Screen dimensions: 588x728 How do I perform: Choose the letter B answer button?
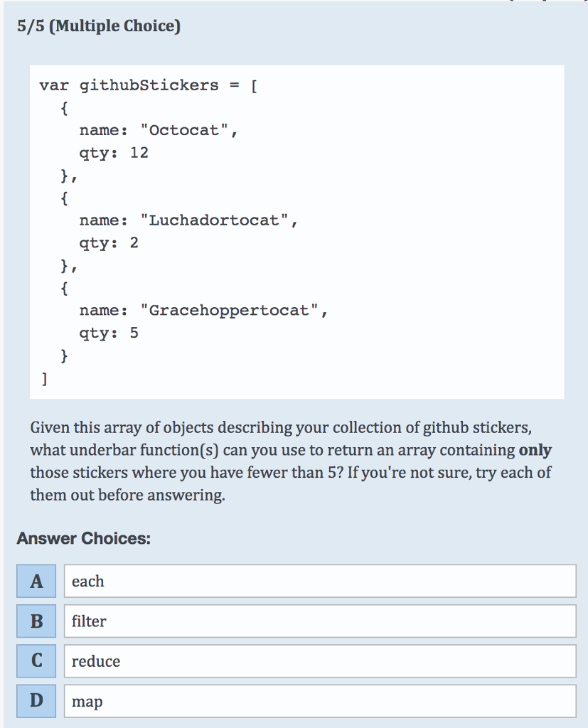[x=37, y=621]
